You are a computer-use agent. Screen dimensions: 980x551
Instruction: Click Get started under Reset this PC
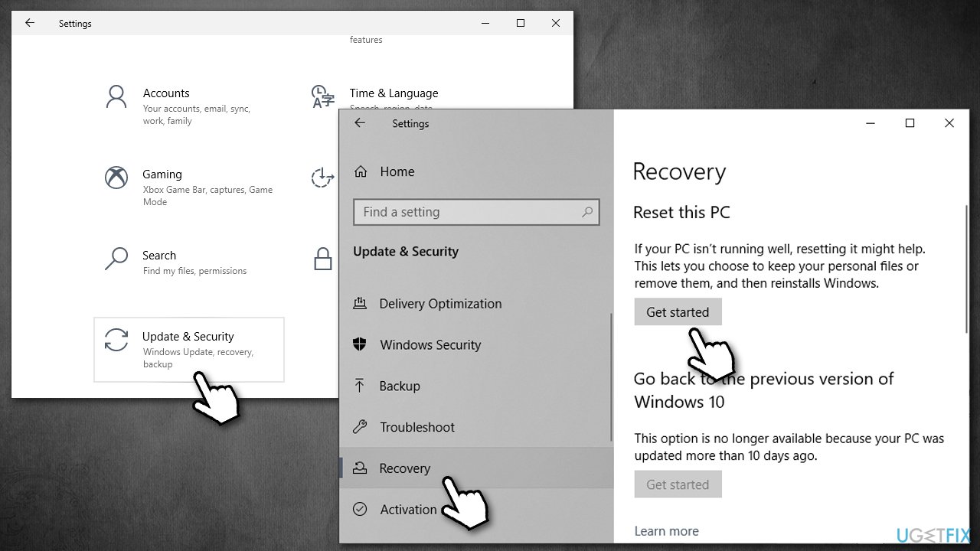tap(678, 312)
